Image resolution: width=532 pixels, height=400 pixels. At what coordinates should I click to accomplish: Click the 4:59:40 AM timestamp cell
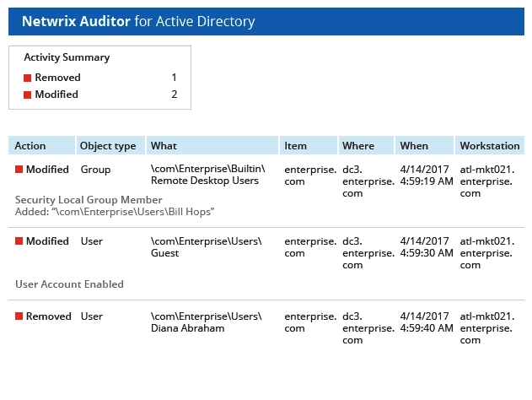point(427,322)
